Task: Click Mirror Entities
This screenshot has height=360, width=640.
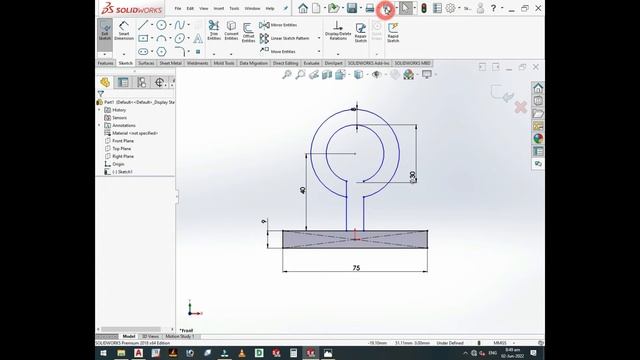Action: coord(278,25)
